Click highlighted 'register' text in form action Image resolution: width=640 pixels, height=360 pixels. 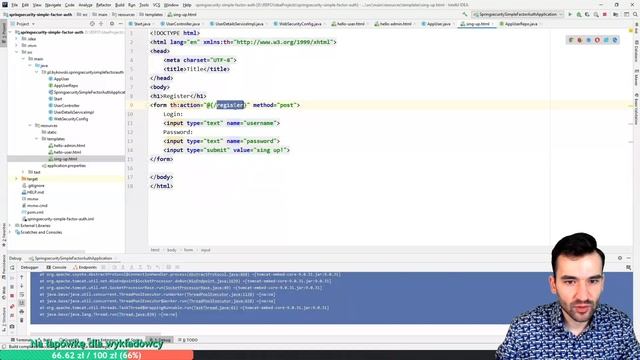pos(230,105)
